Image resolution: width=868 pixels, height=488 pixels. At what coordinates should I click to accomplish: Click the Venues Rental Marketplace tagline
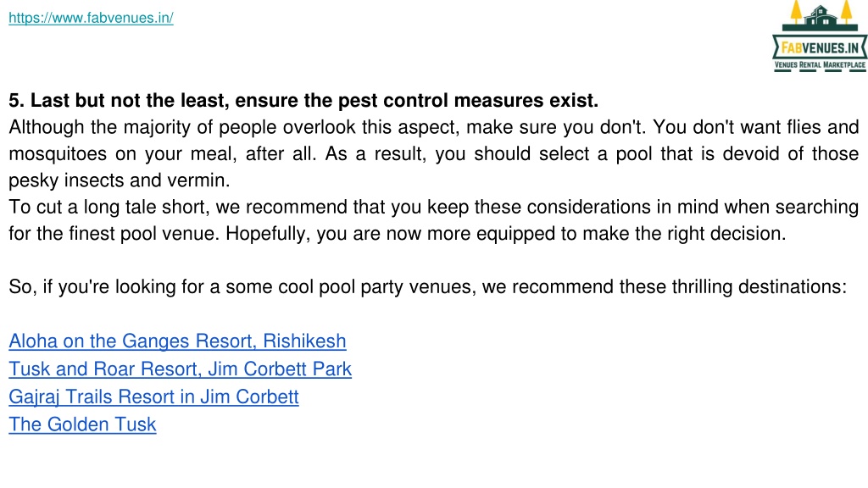coord(820,64)
